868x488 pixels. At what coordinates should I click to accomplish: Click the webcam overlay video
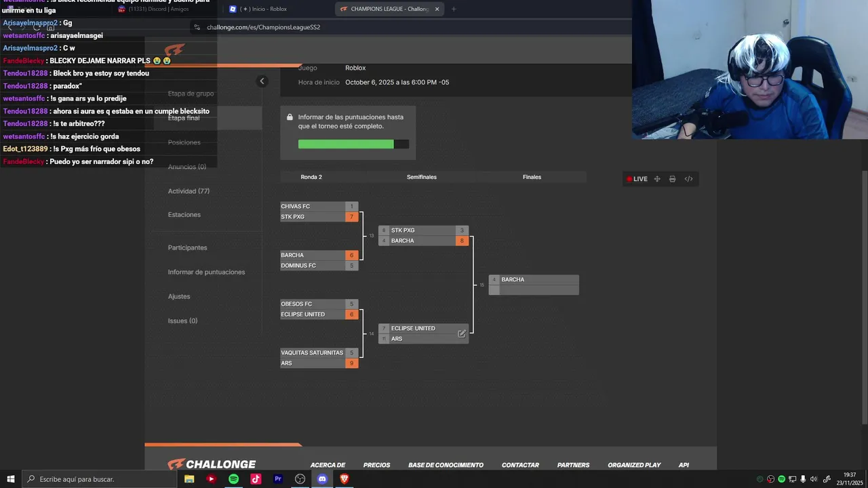coord(749,69)
